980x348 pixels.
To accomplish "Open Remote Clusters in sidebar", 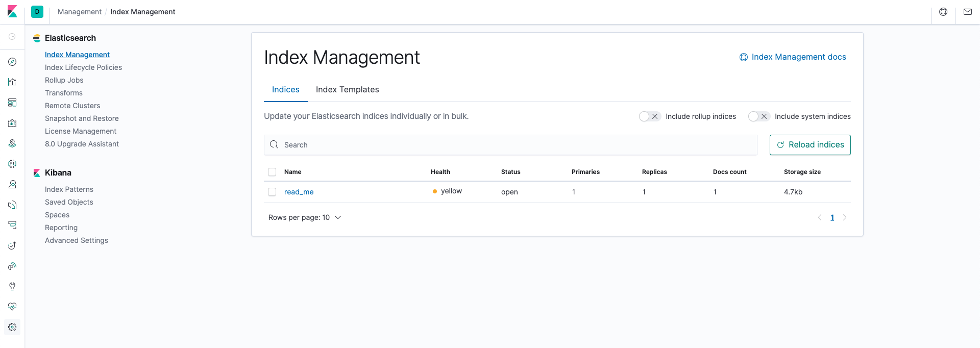I will (72, 106).
